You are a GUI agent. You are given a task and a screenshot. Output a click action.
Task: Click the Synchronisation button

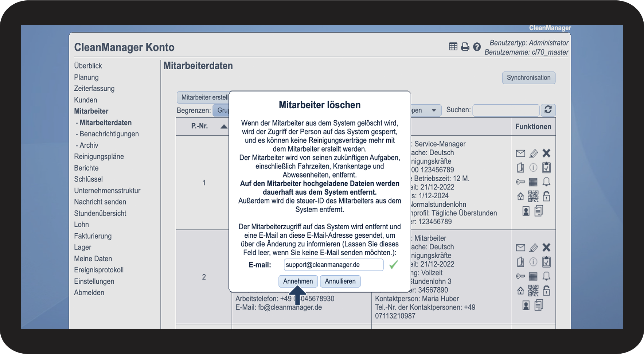[x=528, y=78]
